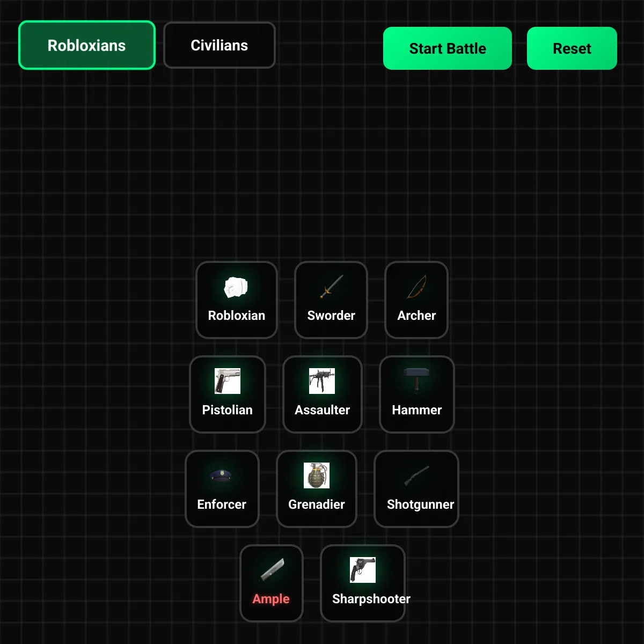This screenshot has width=644, height=644.
Task: Reset the battlefield with Reset button
Action: tap(572, 48)
